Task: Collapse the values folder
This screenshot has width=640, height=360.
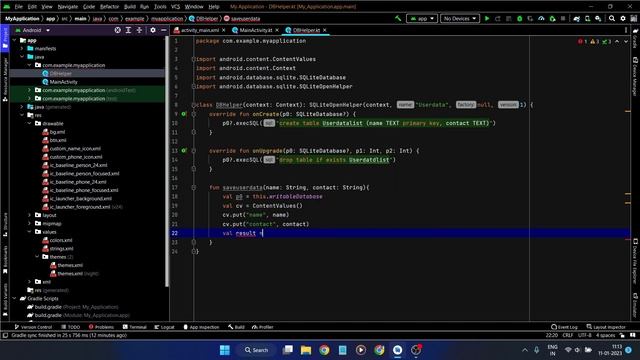Action: coord(29,232)
